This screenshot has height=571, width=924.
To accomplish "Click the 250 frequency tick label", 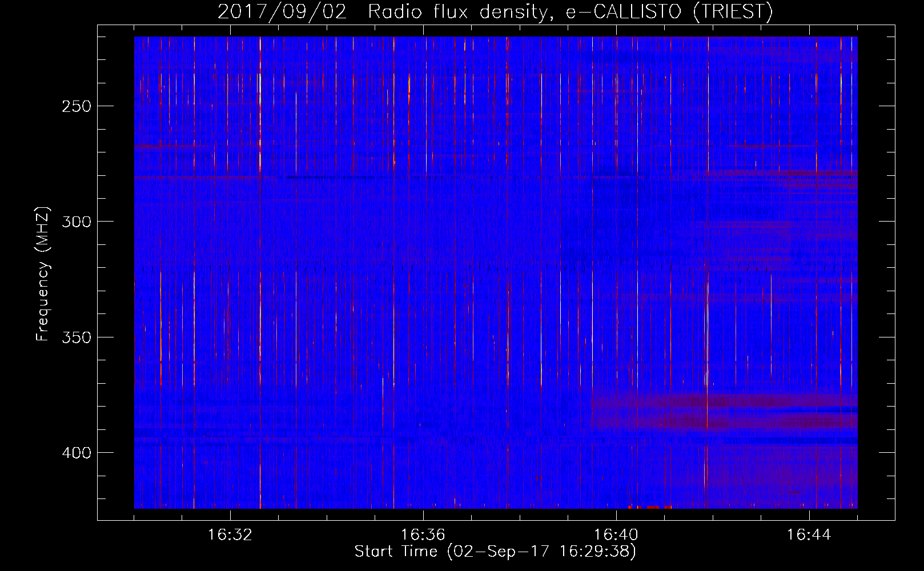I will tap(77, 106).
